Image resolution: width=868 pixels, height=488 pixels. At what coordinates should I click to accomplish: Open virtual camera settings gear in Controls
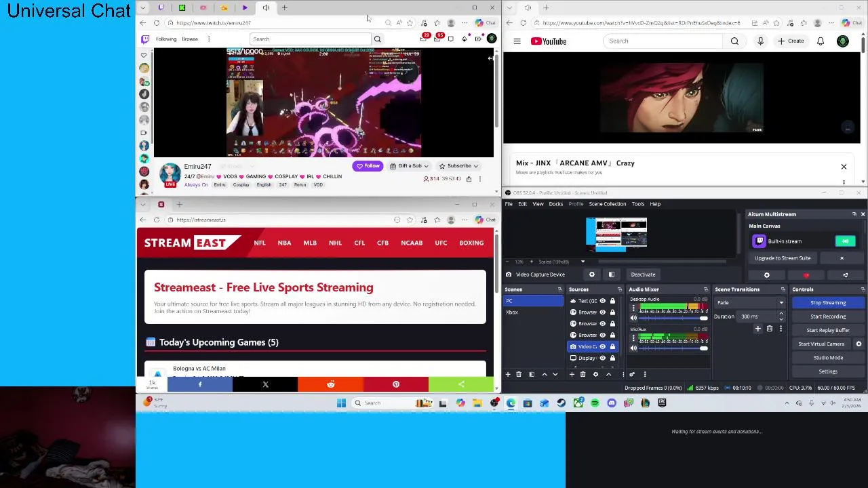tap(859, 344)
